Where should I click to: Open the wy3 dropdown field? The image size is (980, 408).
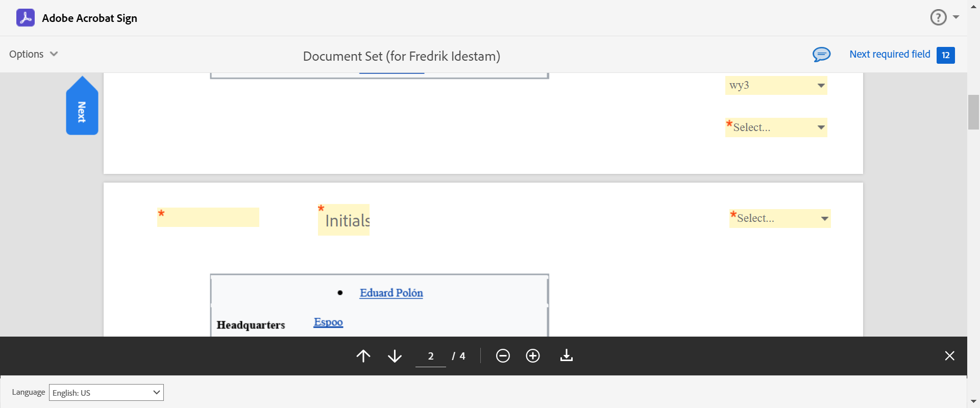tap(776, 86)
